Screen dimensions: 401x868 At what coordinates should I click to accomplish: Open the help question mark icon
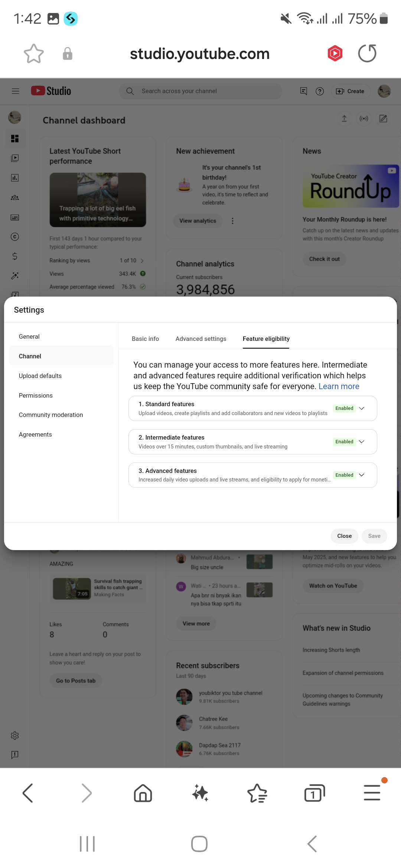point(320,91)
